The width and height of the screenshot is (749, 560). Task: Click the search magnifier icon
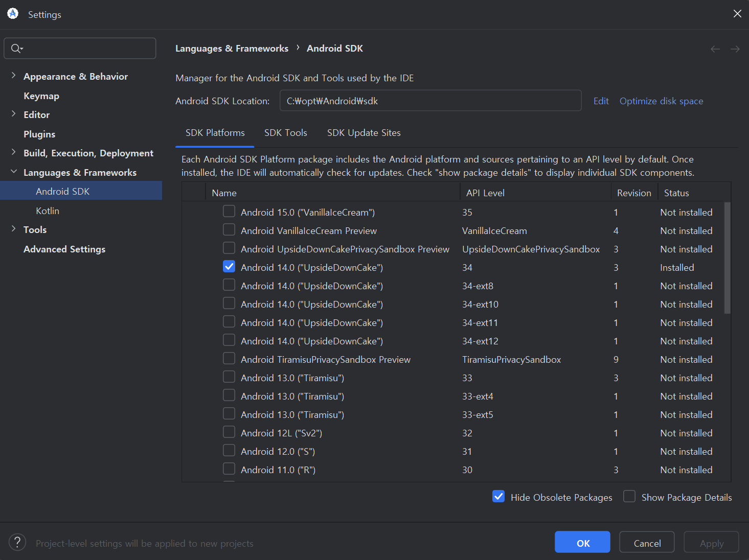17,48
